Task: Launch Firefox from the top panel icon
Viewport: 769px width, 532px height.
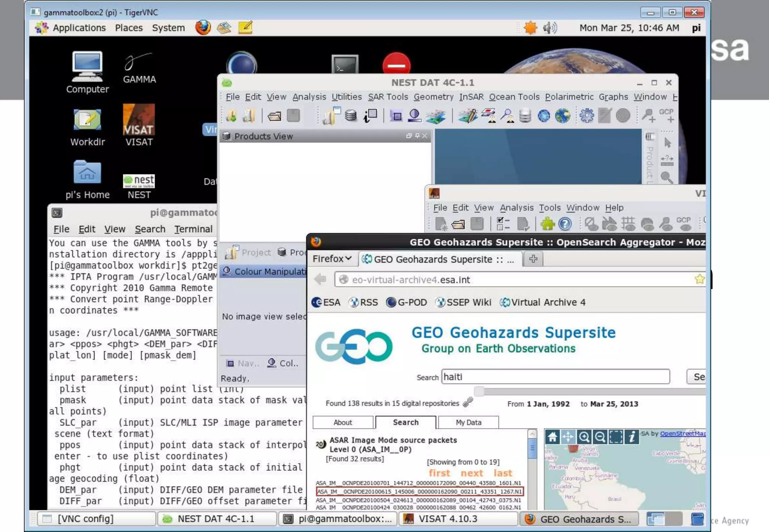Action: (x=203, y=27)
